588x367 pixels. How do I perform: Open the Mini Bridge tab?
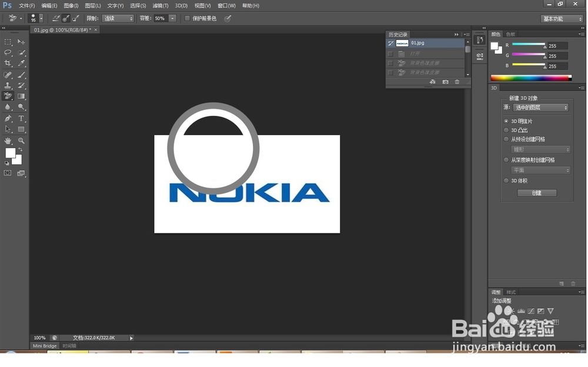[45, 346]
